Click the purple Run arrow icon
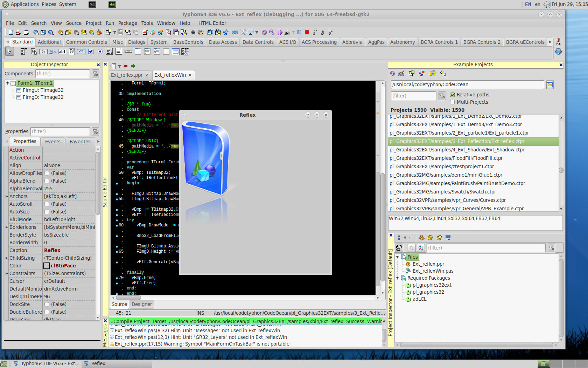 tap(280, 32)
